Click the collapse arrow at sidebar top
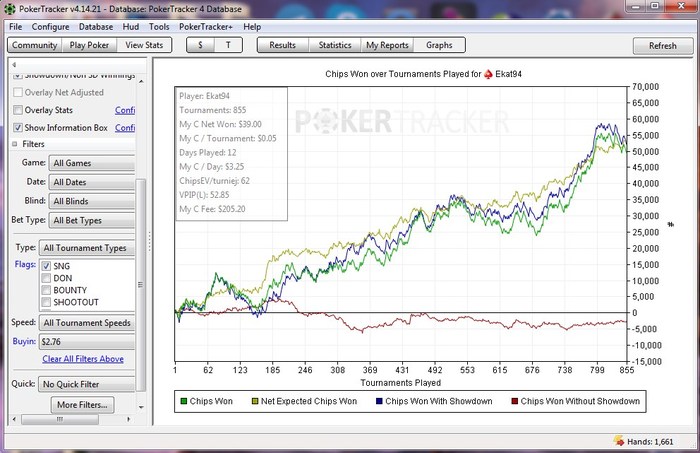The height and width of the screenshot is (453, 700). (x=14, y=65)
